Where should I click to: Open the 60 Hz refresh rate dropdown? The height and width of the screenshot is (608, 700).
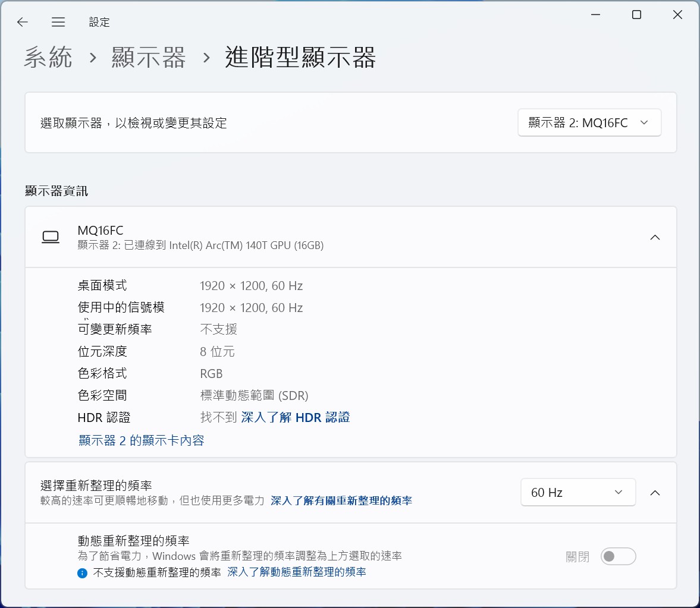(x=578, y=493)
